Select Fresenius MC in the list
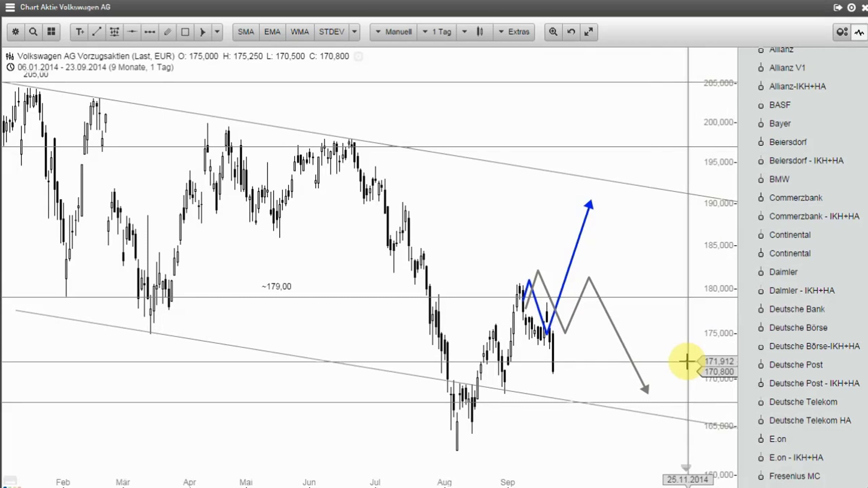The height and width of the screenshot is (488, 868). [x=795, y=476]
